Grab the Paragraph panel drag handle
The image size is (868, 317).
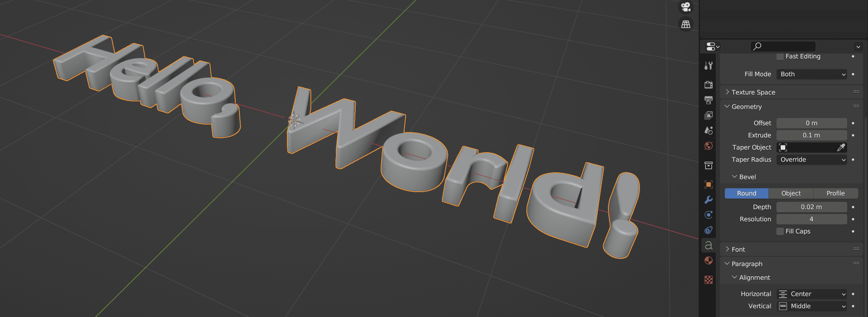(856, 263)
